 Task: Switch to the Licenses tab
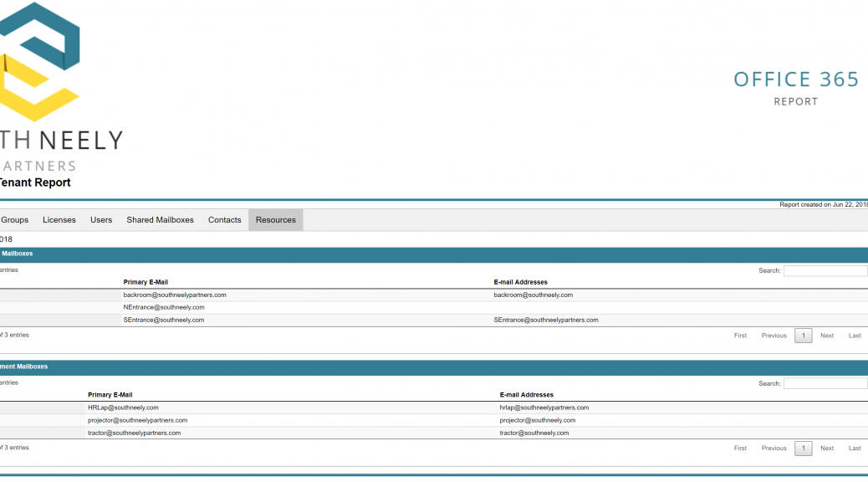pos(59,220)
